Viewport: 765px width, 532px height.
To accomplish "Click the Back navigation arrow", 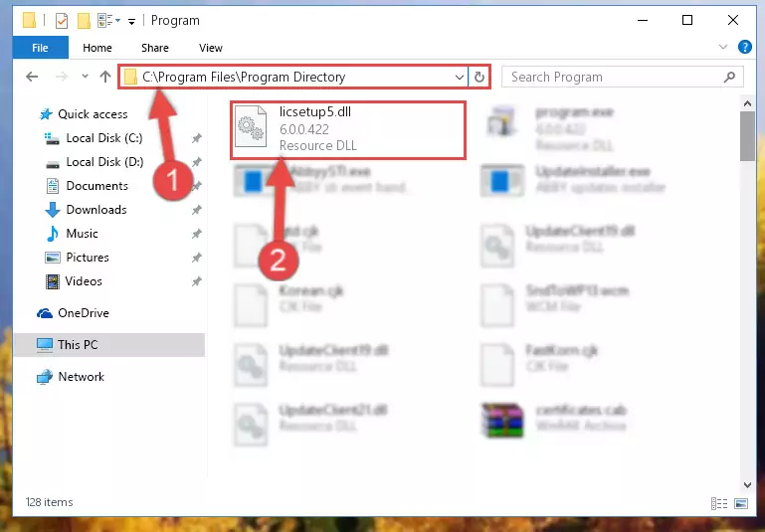I will [x=32, y=77].
